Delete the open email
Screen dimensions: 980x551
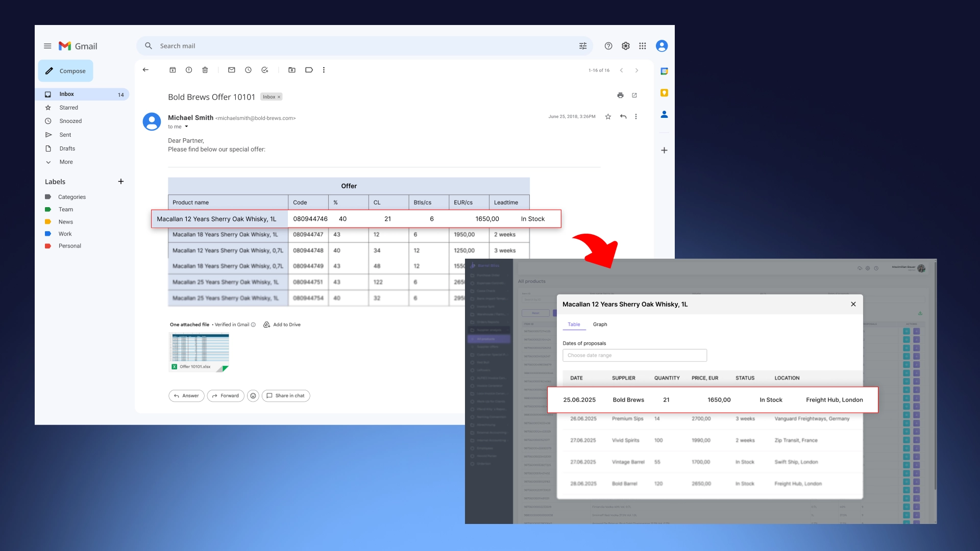click(205, 70)
